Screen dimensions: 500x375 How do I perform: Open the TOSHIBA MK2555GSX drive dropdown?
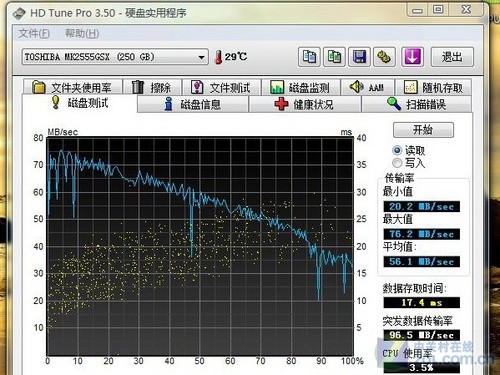[115, 57]
